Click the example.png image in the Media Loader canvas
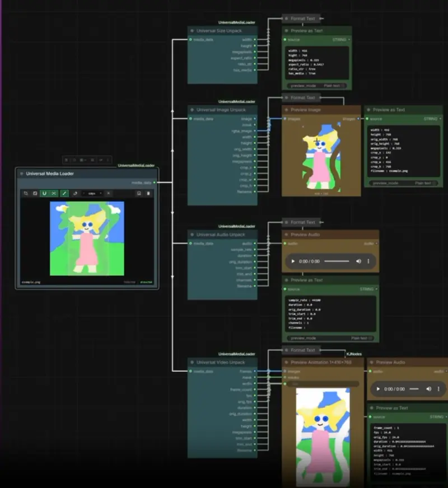This screenshot has width=448, height=488. 87,238
